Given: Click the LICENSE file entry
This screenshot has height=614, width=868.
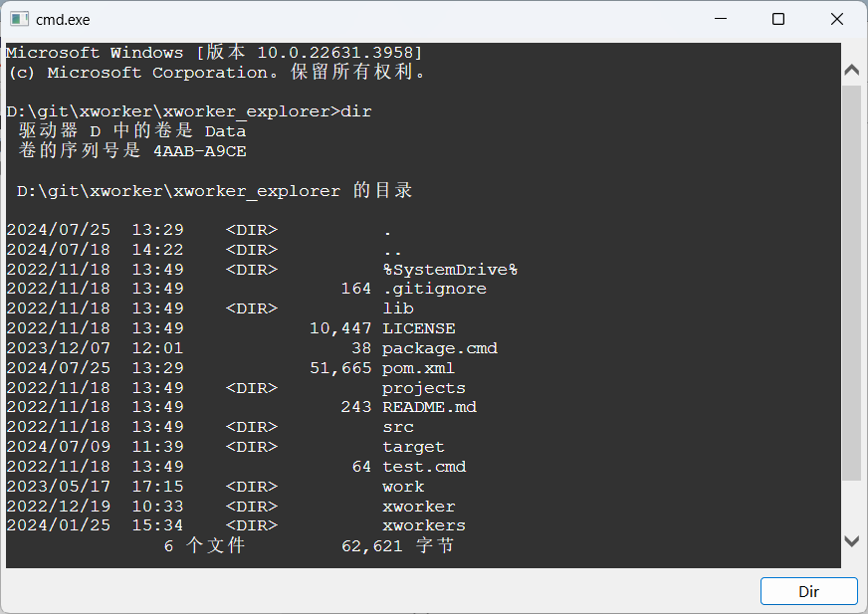Looking at the screenshot, I should click(418, 328).
